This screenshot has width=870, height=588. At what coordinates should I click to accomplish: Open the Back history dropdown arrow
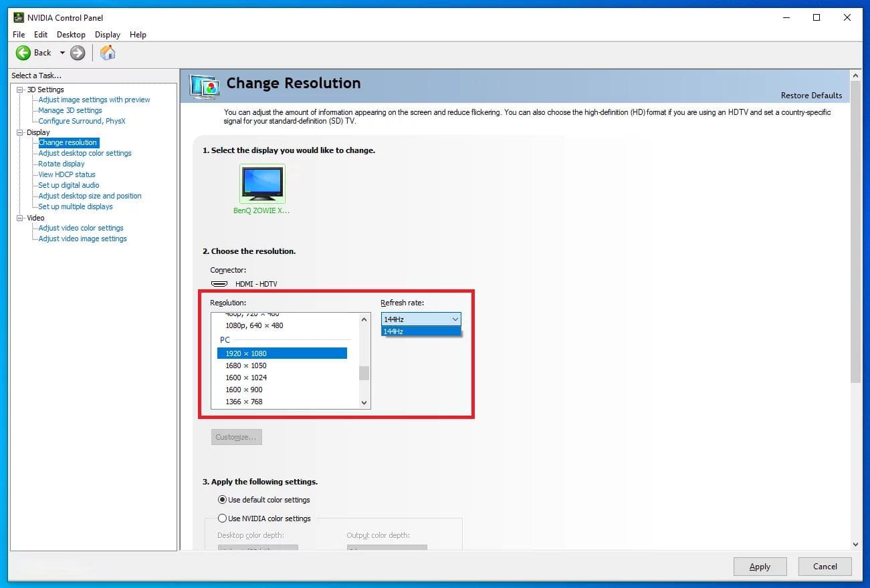[62, 53]
